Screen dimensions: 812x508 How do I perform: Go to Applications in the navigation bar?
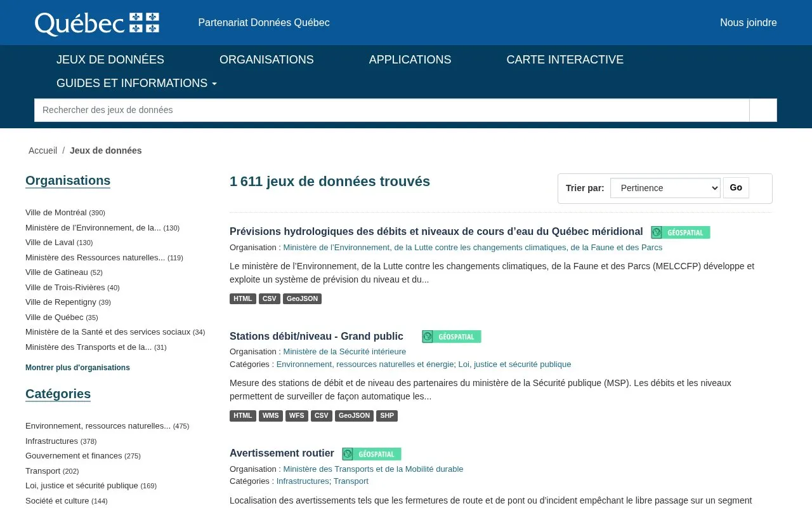coord(410,60)
